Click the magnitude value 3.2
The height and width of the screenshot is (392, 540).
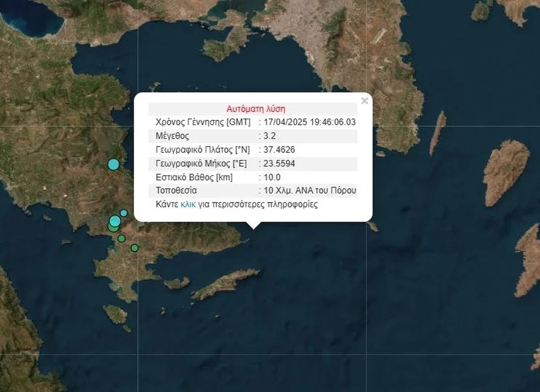point(269,136)
